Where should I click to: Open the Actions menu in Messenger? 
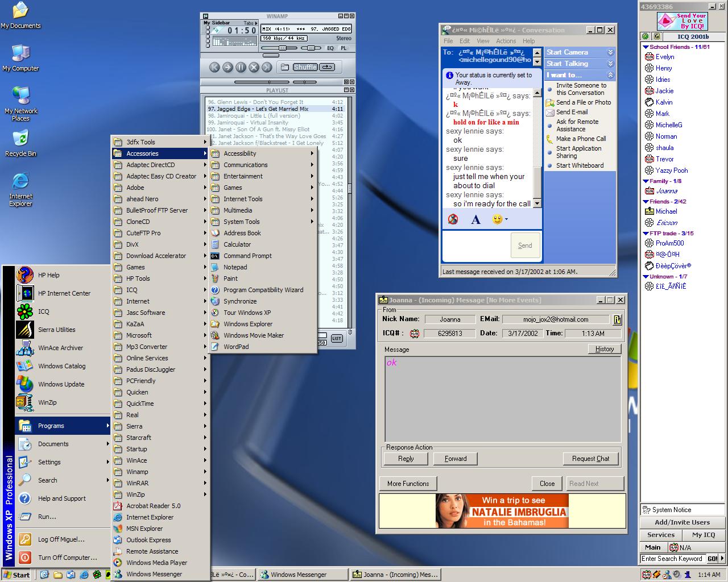(x=506, y=41)
